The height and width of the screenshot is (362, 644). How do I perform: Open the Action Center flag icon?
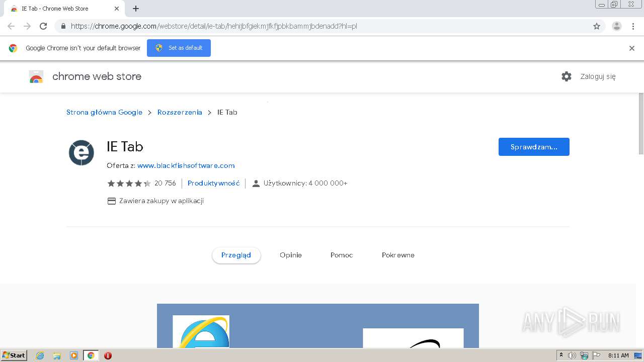pos(596,355)
